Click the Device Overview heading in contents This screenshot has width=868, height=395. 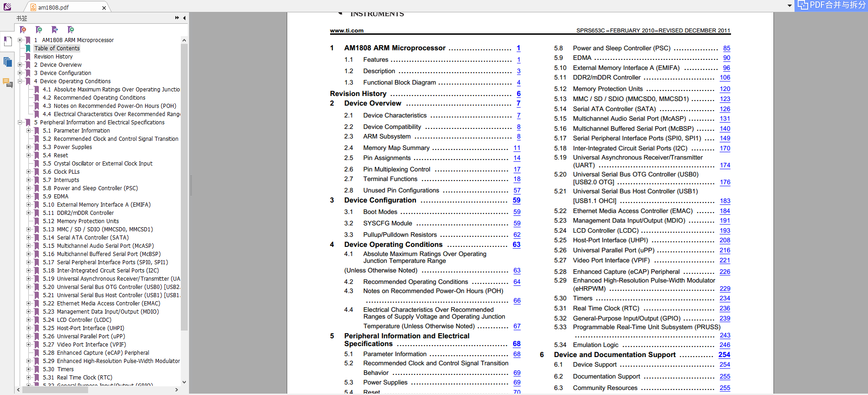pos(373,103)
